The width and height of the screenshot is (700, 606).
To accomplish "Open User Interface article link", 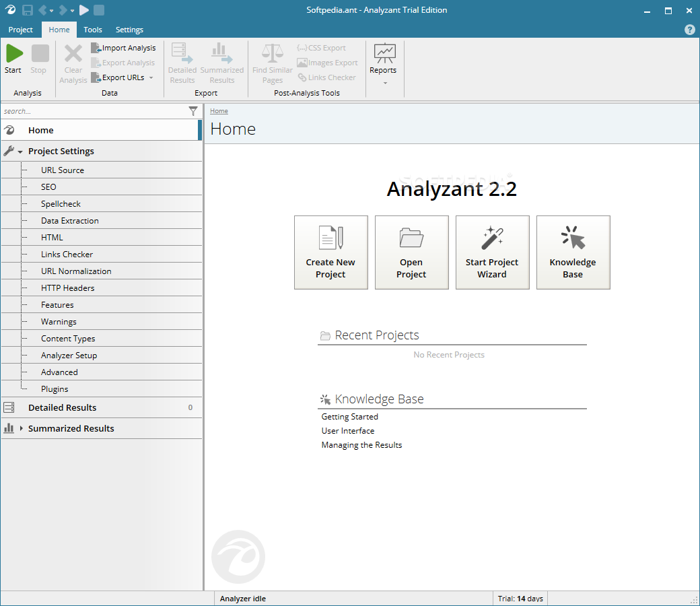I will click(348, 431).
